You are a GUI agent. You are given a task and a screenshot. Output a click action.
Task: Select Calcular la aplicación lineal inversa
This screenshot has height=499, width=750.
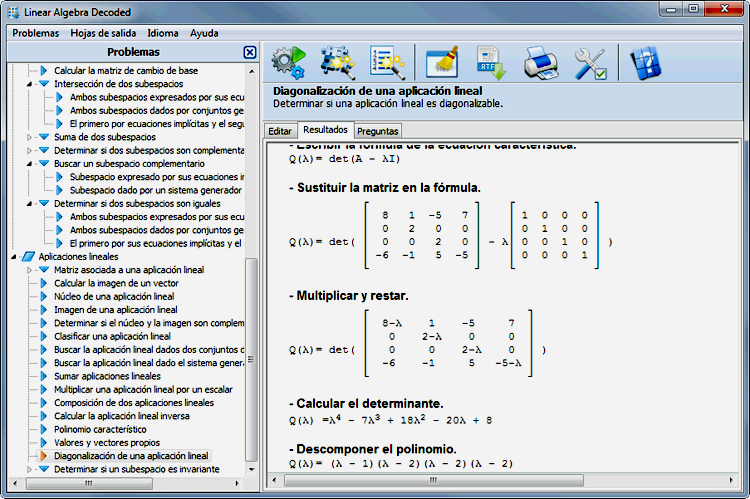[x=121, y=416]
